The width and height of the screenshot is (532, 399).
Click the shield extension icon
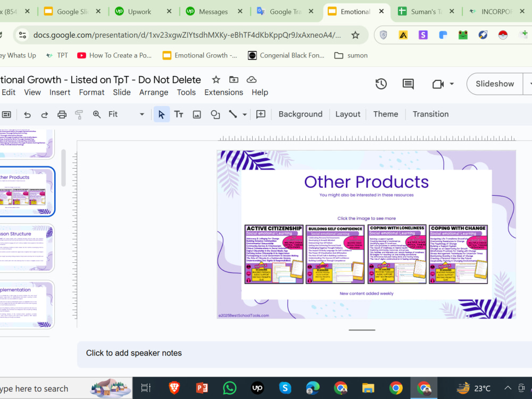coord(383,35)
